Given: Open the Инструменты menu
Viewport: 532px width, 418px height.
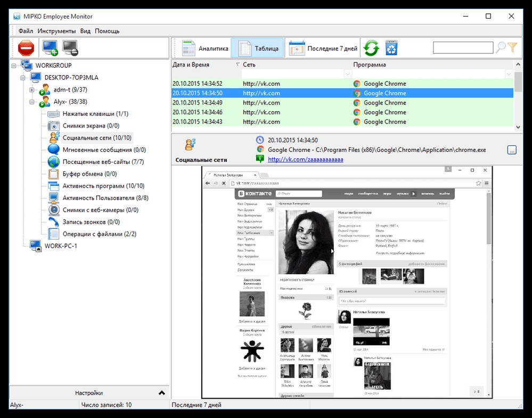Looking at the screenshot, I should click(x=56, y=31).
